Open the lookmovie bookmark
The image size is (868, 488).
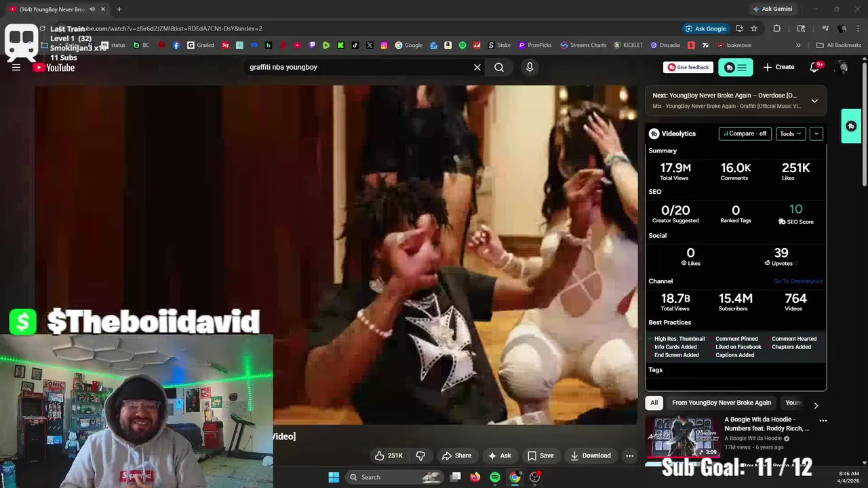tap(734, 45)
